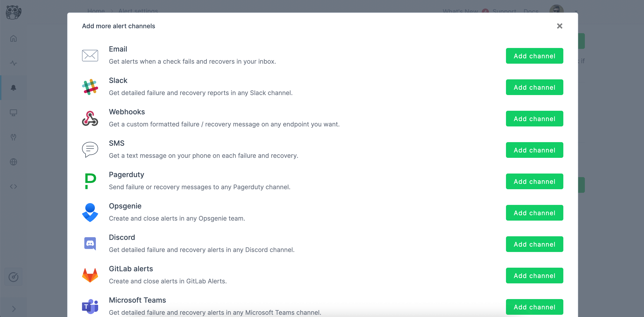This screenshot has width=644, height=317.
Task: Open the dashboards monitor icon
Action: point(13,113)
